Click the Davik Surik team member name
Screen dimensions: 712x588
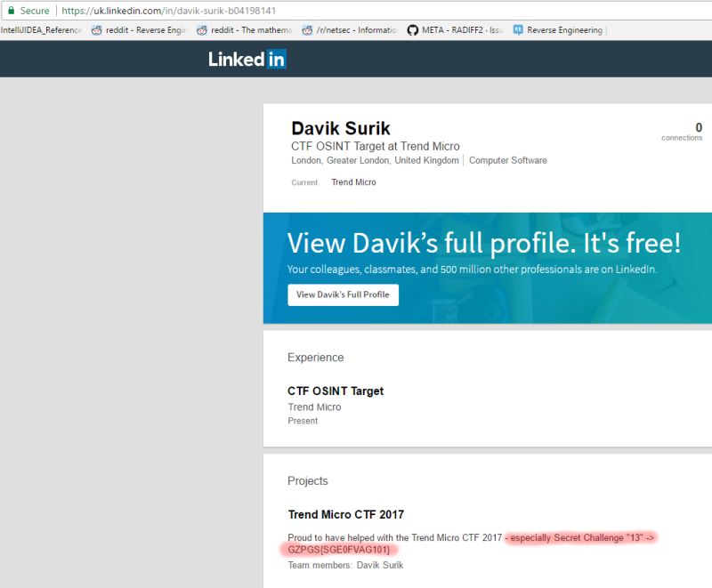[380, 565]
